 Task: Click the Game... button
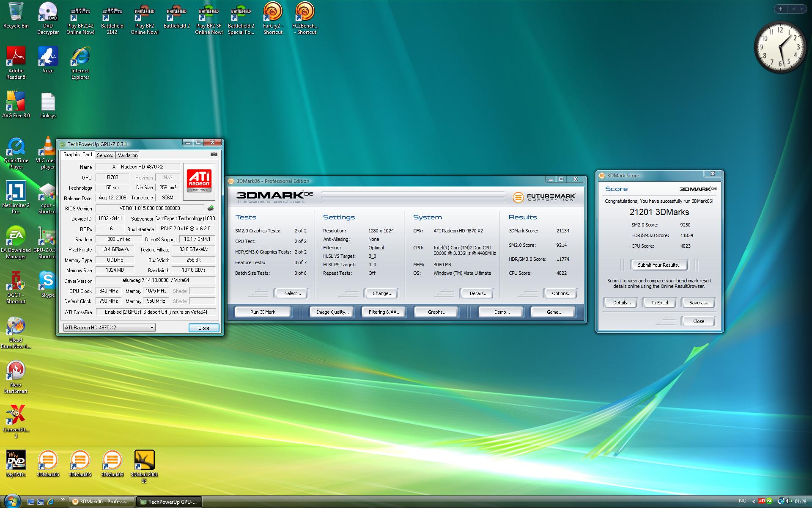coord(554,312)
